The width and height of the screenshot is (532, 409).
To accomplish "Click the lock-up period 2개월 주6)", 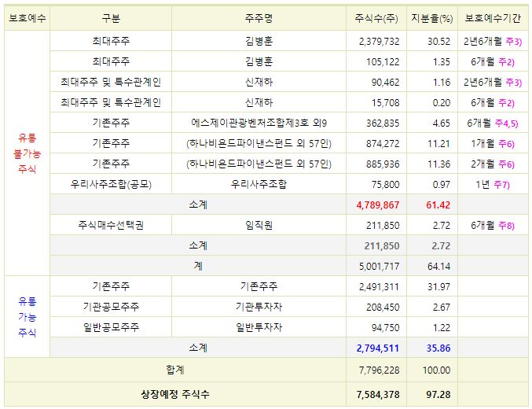I will pos(493,164).
